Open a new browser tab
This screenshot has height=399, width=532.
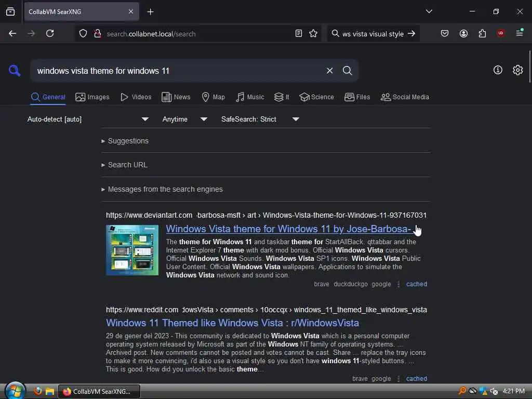(150, 12)
